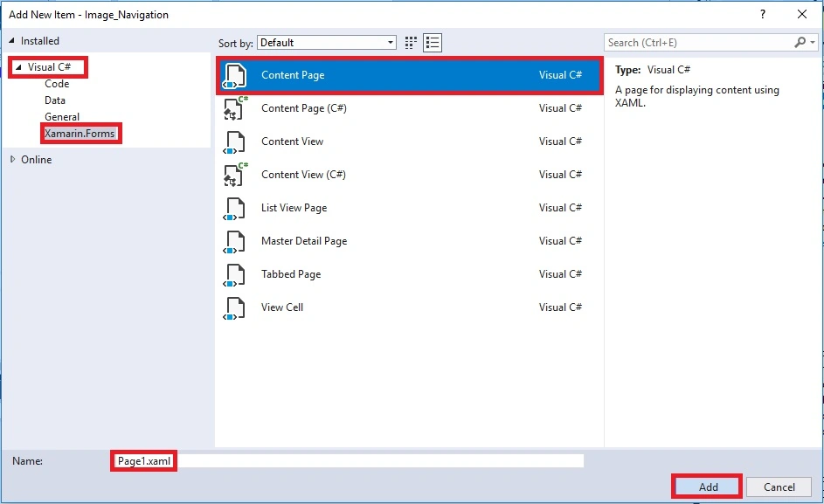Expand the Online tree node
The height and width of the screenshot is (504, 824).
coord(12,159)
